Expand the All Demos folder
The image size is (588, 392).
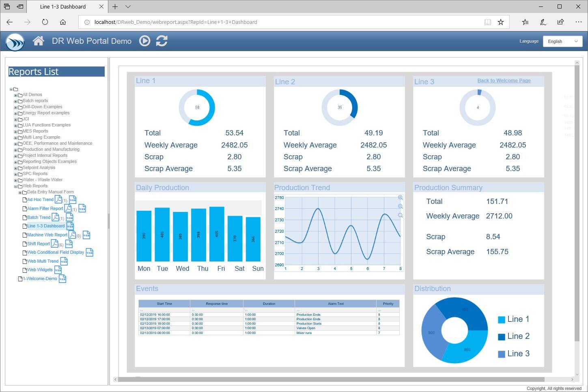[x=16, y=95]
